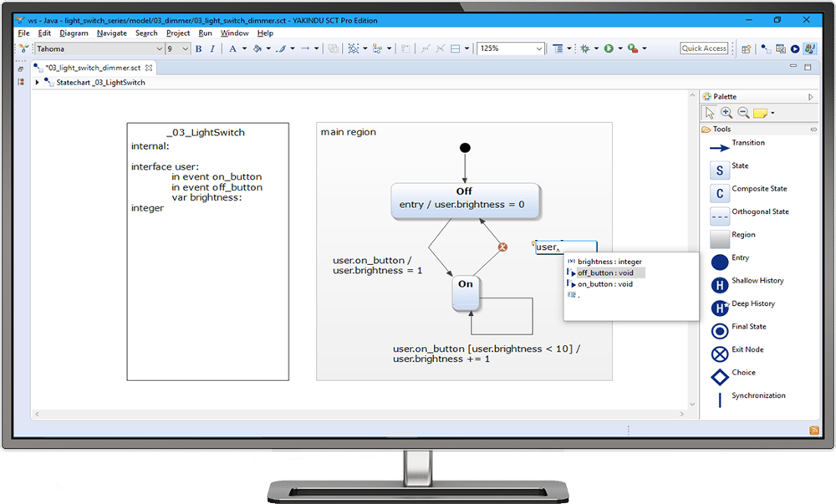Viewport: 836px width, 504px height.
Task: Select the Shallow History palette tool
Action: tap(720, 286)
